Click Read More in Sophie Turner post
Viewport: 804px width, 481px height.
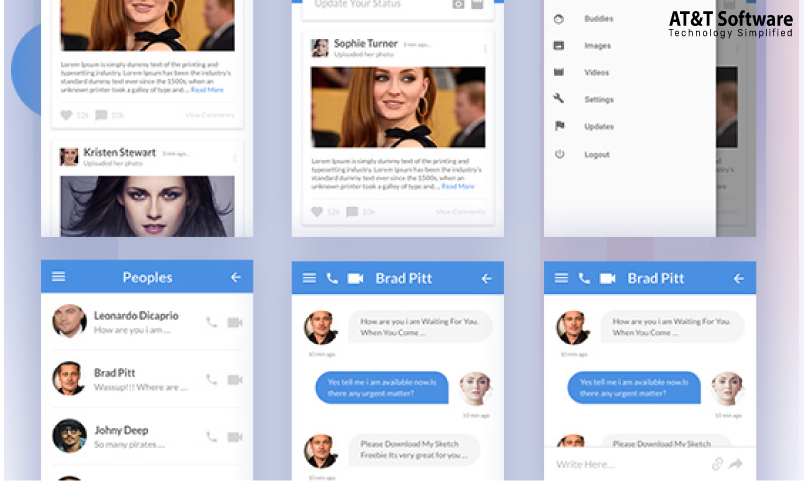coord(458,186)
